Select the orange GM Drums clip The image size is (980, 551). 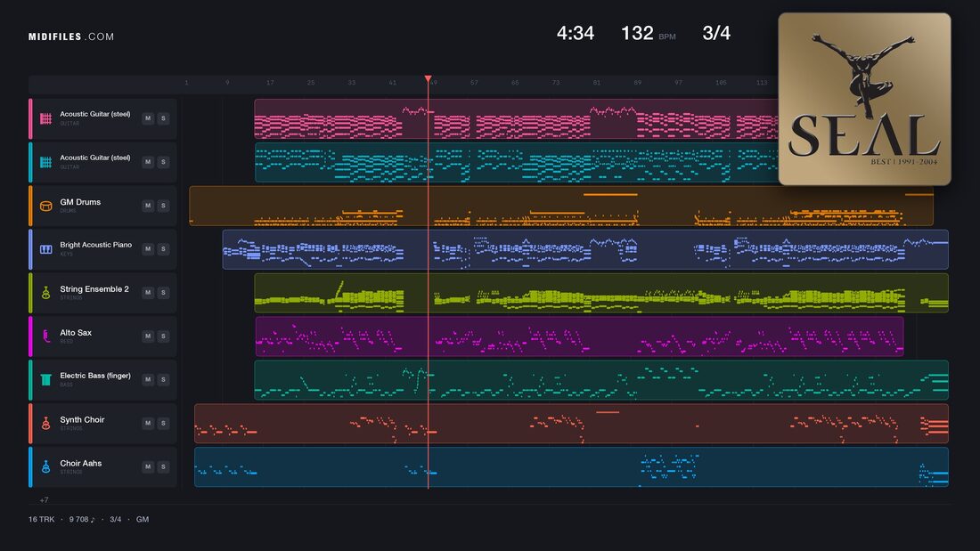click(561, 206)
